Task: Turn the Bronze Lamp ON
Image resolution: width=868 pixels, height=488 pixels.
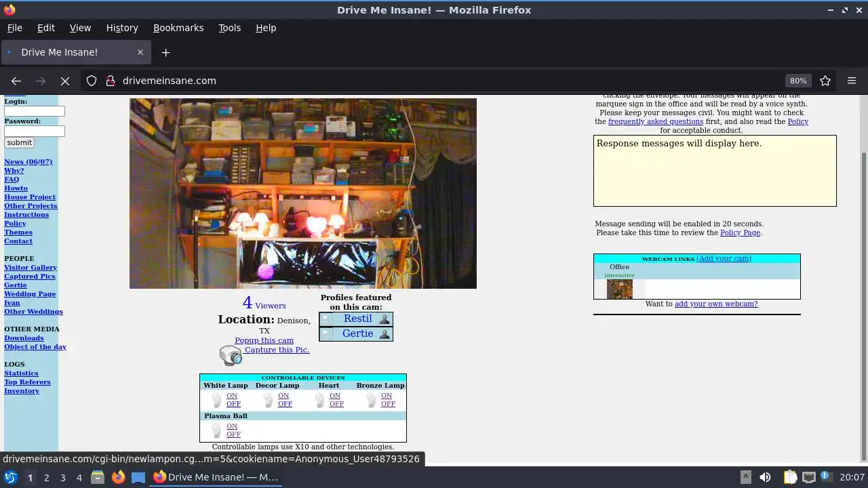Action: (387, 396)
